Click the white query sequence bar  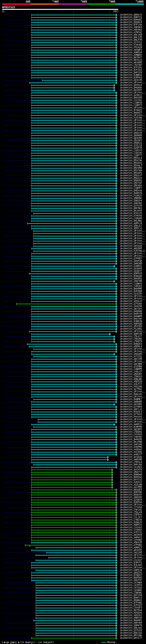(x=60, y=9)
